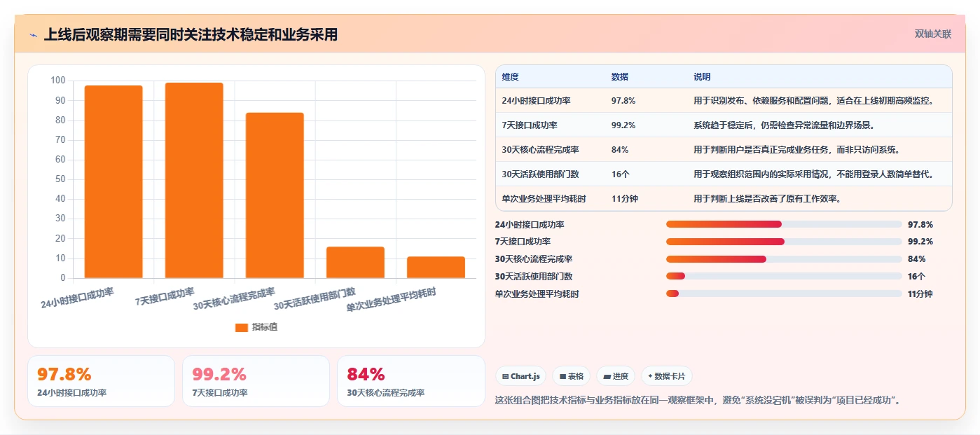Select table data cell 84%
Screen dimensions: 980x435
[620, 150]
